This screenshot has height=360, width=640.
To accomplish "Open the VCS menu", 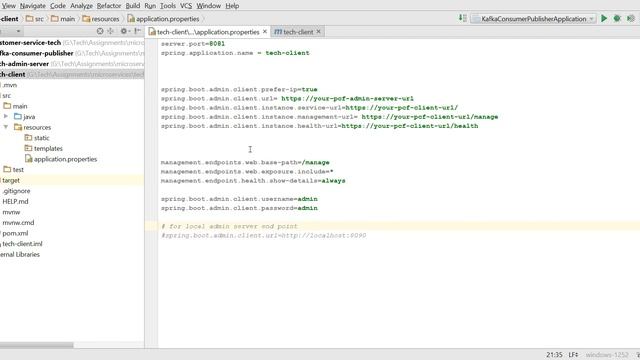I will tap(186, 6).
